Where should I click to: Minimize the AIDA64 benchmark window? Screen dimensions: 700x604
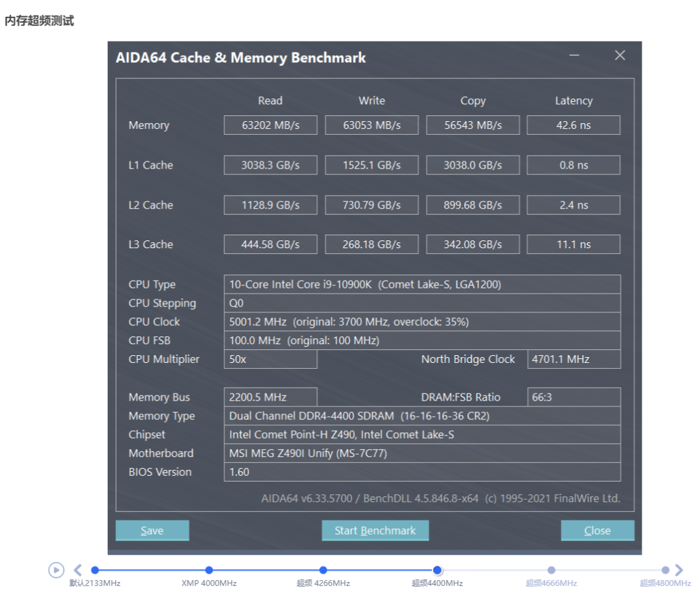tap(574, 55)
